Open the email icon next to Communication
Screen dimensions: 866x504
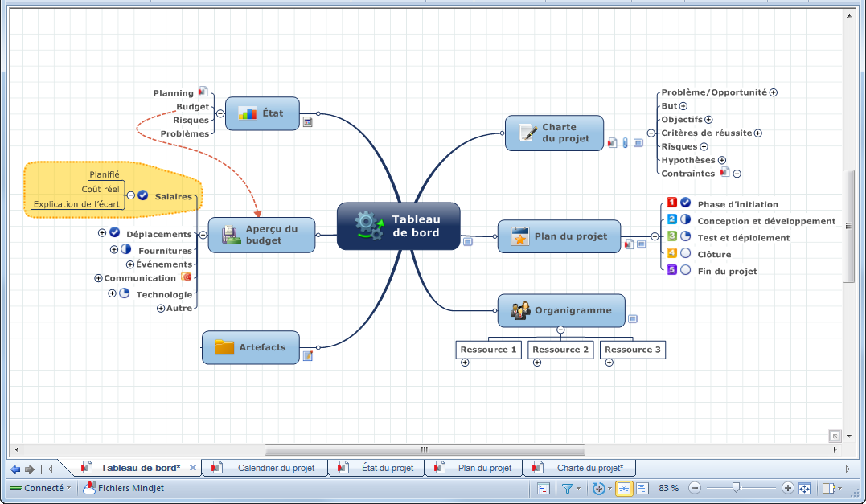pos(187,277)
